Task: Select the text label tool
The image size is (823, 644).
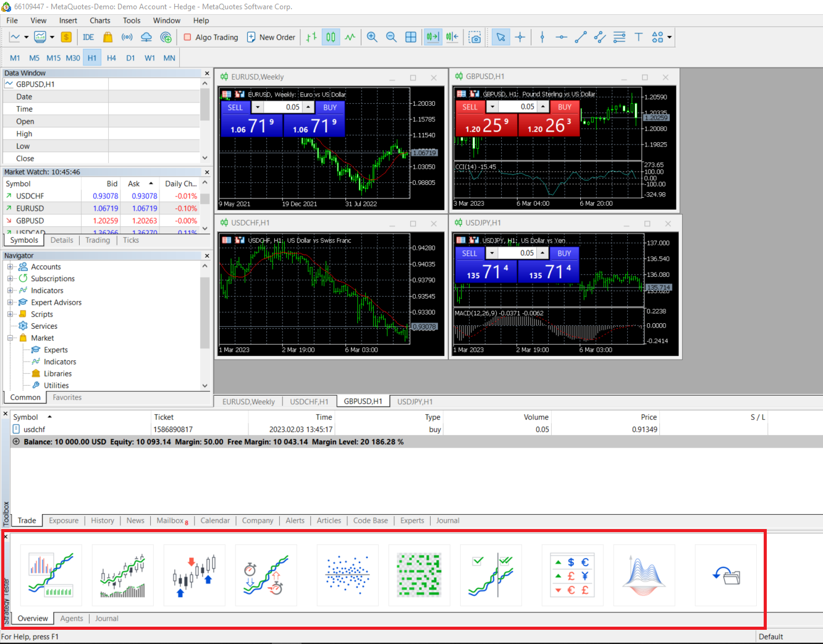Action: 638,37
